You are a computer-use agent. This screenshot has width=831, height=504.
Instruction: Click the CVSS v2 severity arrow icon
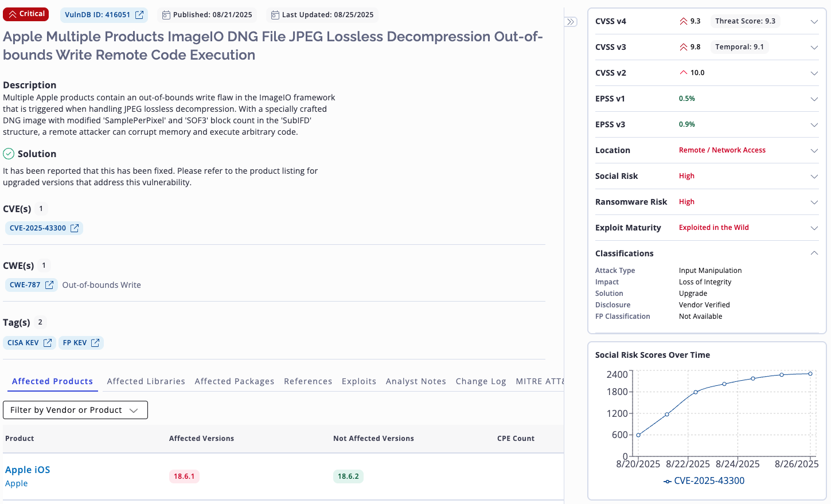click(683, 73)
